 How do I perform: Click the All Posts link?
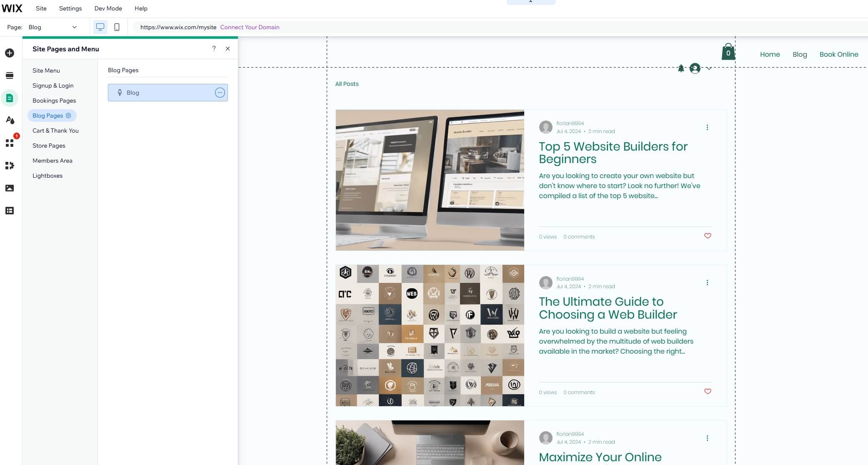pyautogui.click(x=347, y=84)
